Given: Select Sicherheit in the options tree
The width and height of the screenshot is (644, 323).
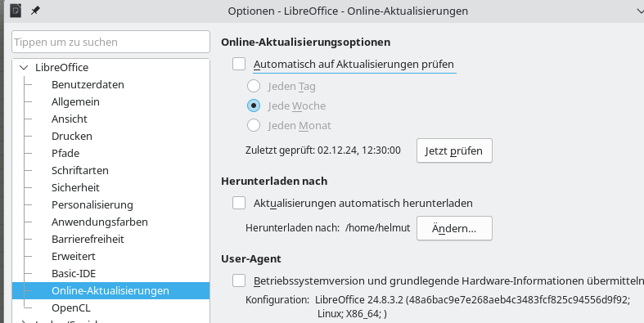Looking at the screenshot, I should (x=75, y=188).
